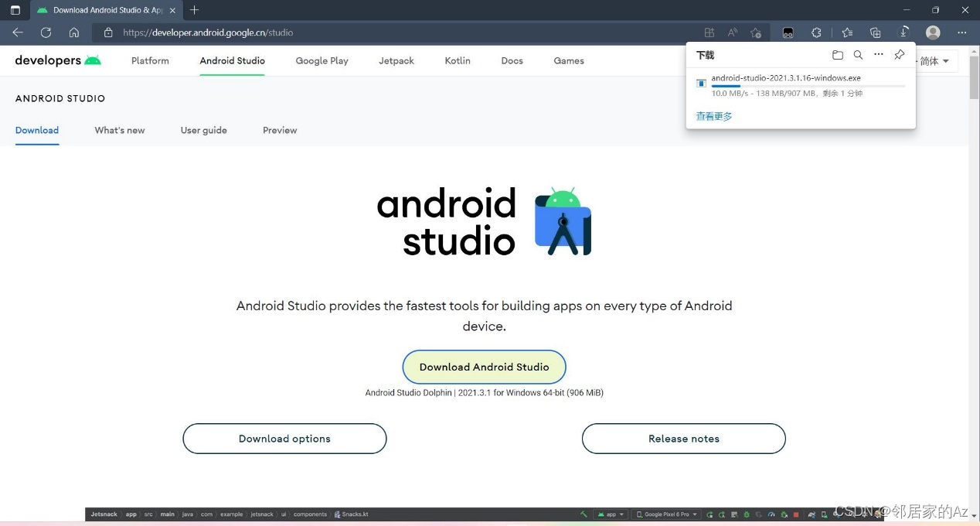Open the 简体 language dropdown
The image size is (980, 526).
point(935,61)
